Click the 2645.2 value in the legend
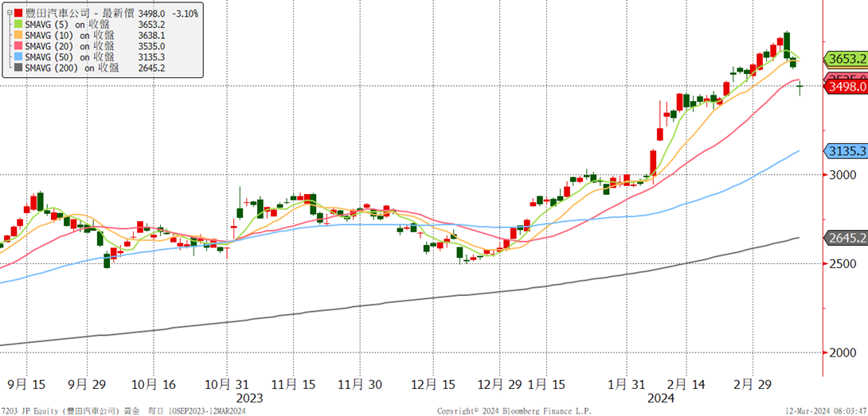Image resolution: width=868 pixels, height=416 pixels. coord(153,68)
